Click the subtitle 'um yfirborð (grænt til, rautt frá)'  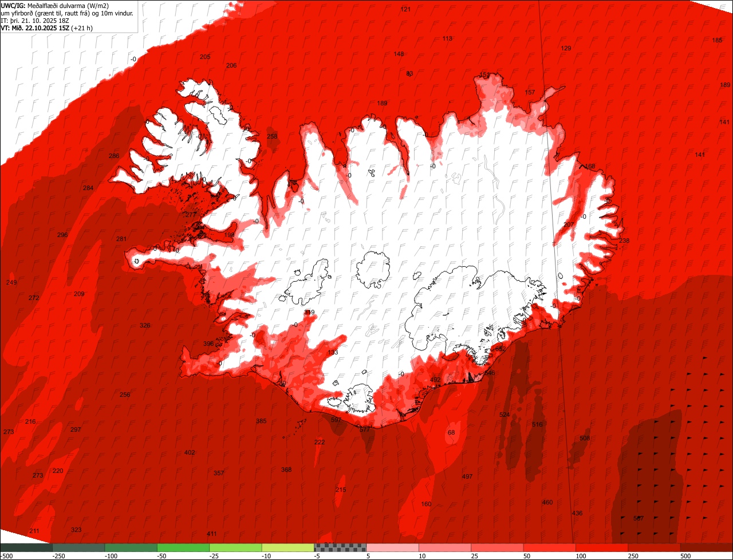click(x=44, y=13)
